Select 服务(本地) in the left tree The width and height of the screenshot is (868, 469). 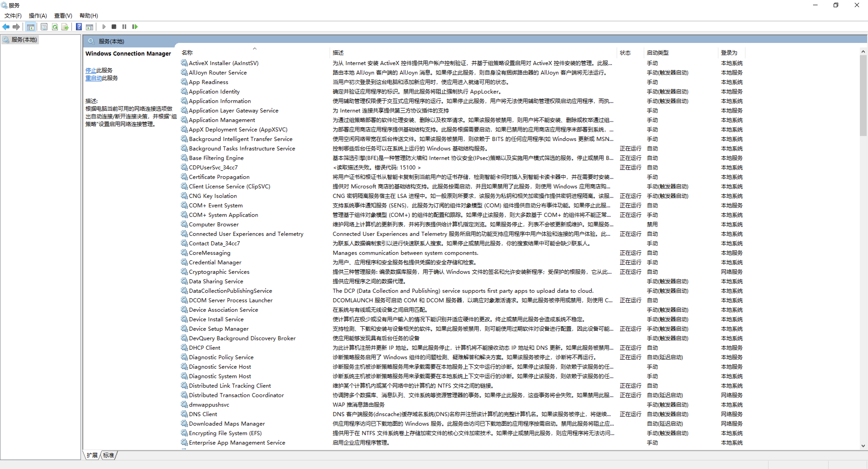click(x=24, y=40)
